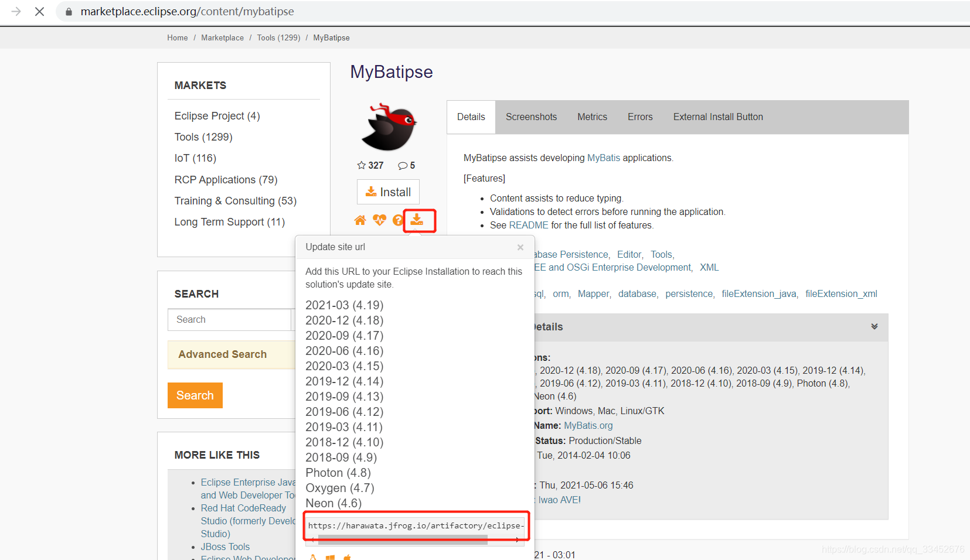Click 2019-12 (4.14) in version list
The image size is (970, 560).
point(345,381)
